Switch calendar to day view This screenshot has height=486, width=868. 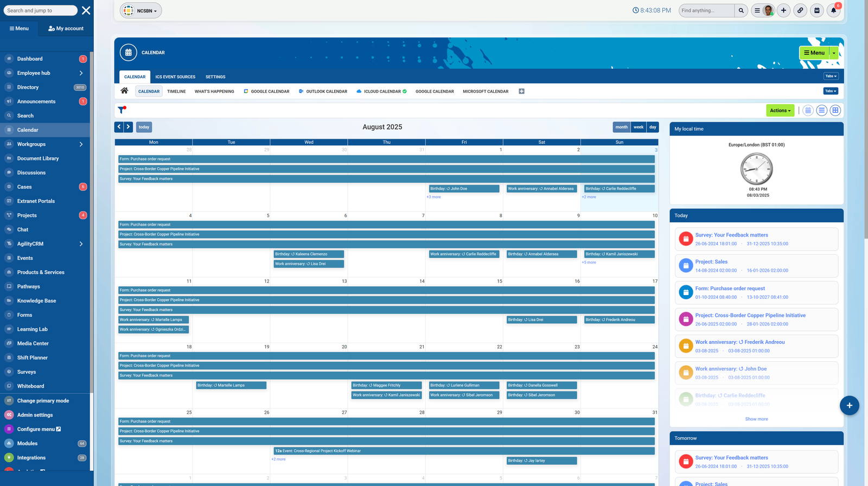[653, 127]
